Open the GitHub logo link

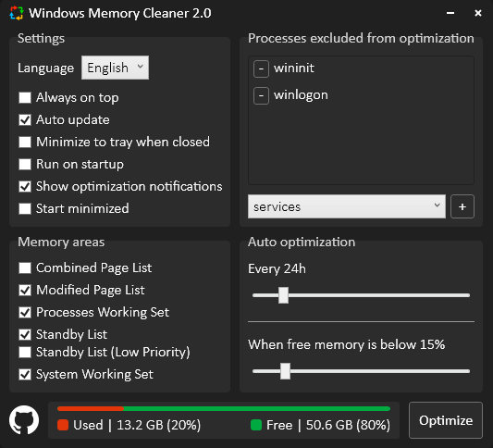pyautogui.click(x=24, y=420)
